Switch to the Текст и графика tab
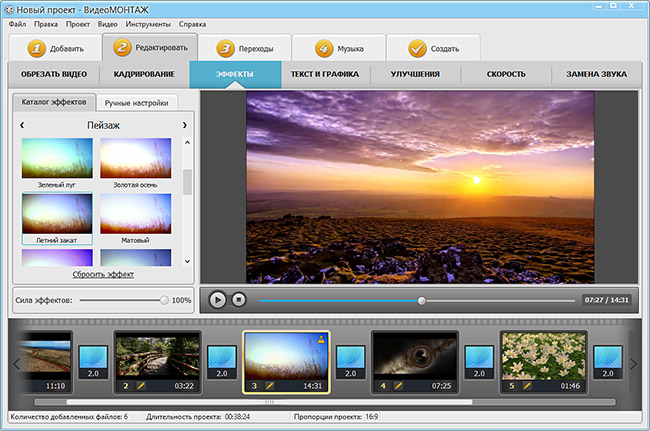Image resolution: width=650 pixels, height=431 pixels. (325, 75)
